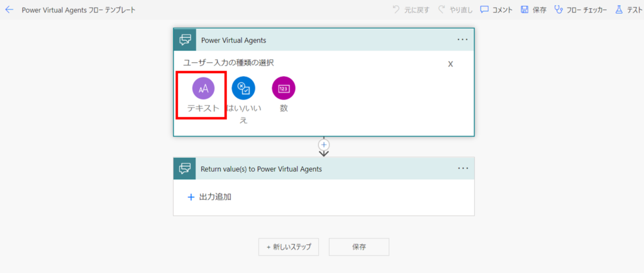Click the bottom 保存 button
This screenshot has height=273, width=644.
coord(359,247)
